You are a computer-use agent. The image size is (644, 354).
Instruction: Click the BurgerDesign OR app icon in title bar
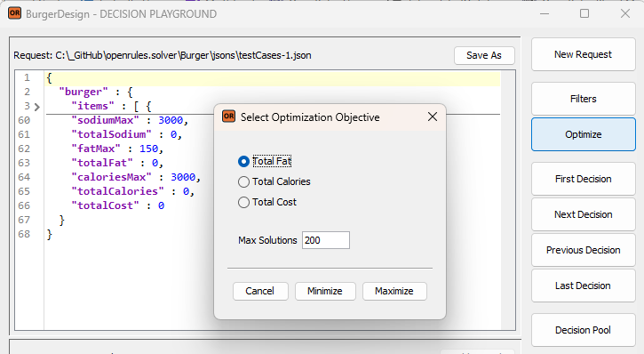coord(14,13)
